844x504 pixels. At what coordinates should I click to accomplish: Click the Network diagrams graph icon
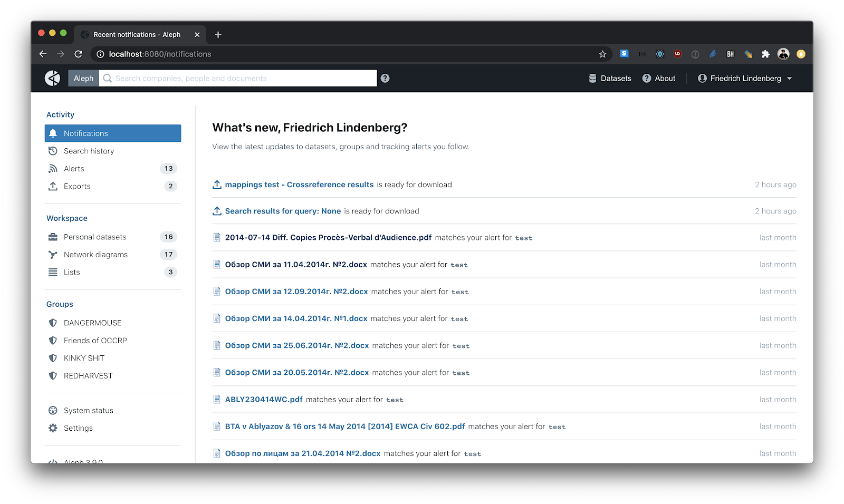pos(53,255)
